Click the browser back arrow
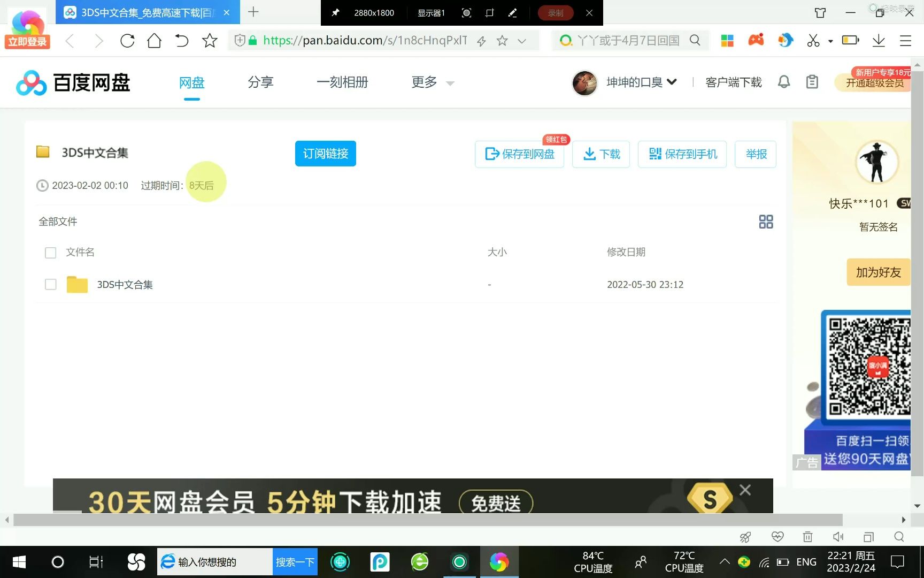This screenshot has height=578, width=924. point(70,41)
